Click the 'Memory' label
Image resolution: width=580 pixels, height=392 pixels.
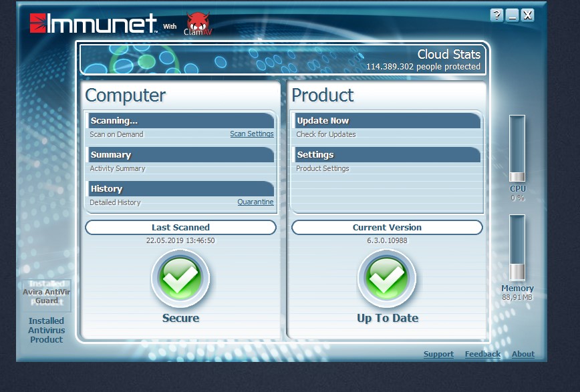pyautogui.click(x=517, y=288)
